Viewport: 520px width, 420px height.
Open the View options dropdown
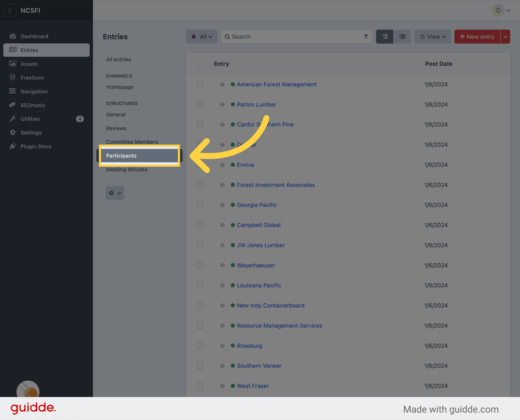(432, 37)
